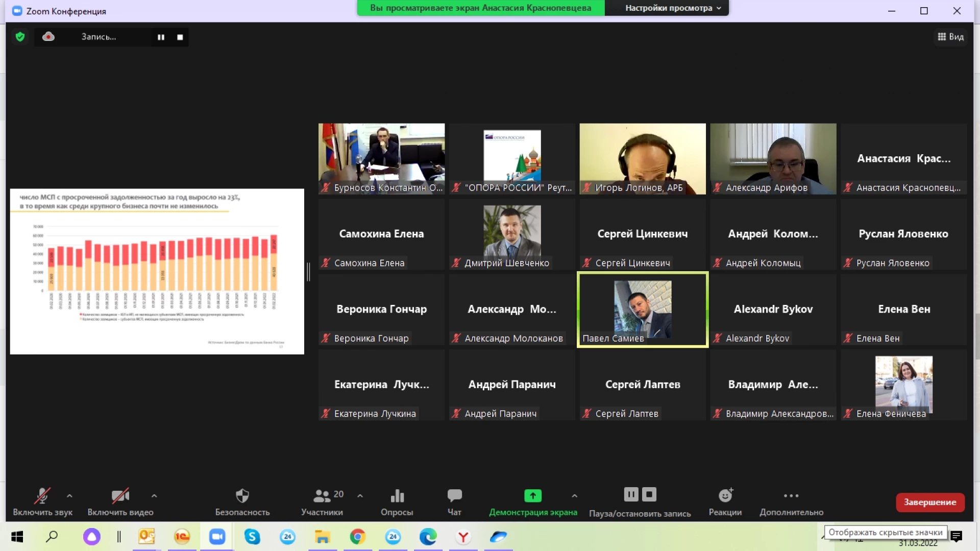Click the red Завершение end button
Screen dimensions: 980x551
tap(930, 502)
